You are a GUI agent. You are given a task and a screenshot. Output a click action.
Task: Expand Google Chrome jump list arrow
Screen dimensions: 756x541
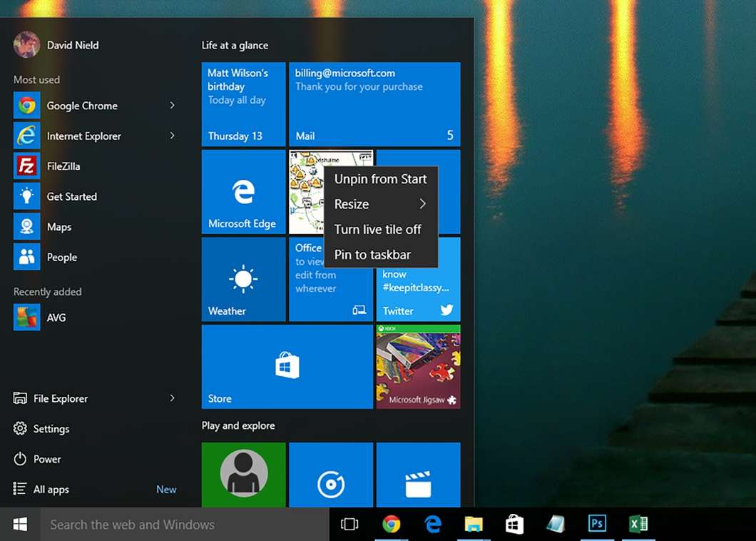click(x=172, y=106)
